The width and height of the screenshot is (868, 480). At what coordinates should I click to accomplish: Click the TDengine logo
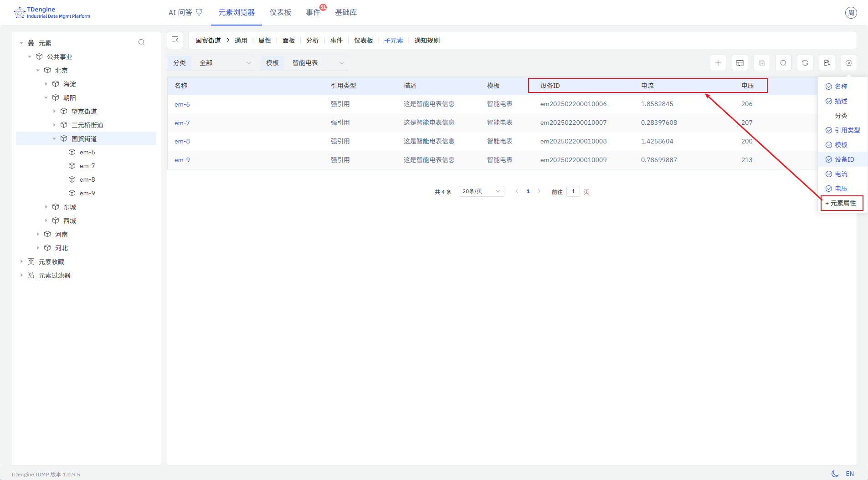click(x=52, y=12)
